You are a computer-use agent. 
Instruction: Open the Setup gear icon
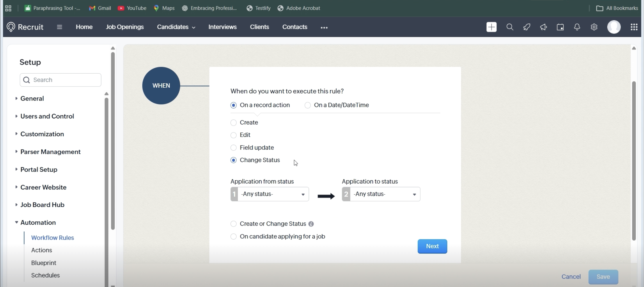[594, 27]
